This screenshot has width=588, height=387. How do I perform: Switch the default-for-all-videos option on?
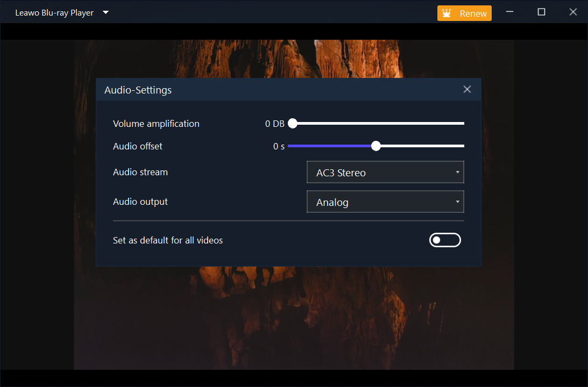445,240
